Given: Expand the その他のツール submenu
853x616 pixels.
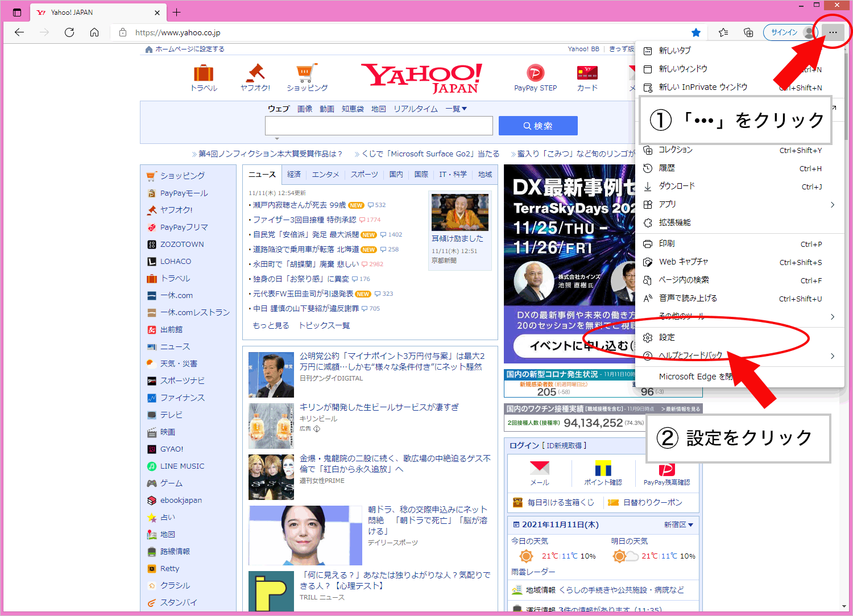Looking at the screenshot, I should (739, 317).
